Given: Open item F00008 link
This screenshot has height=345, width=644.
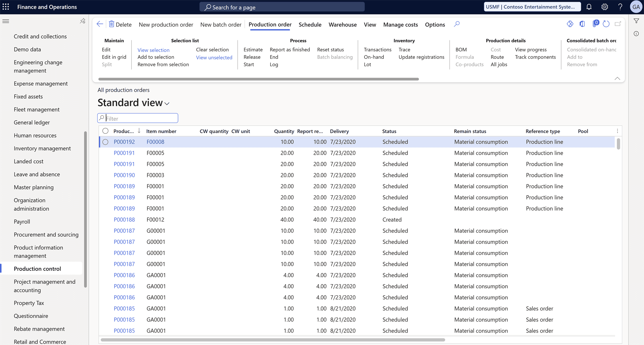Looking at the screenshot, I should (x=155, y=142).
